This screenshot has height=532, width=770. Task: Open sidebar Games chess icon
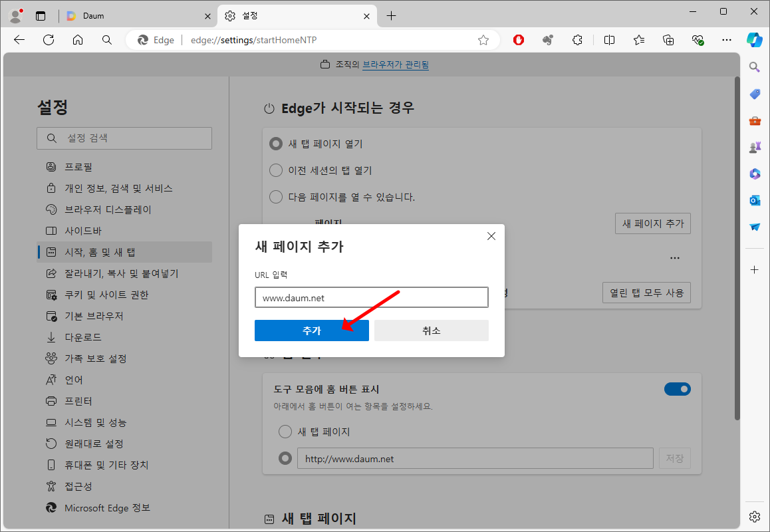tap(755, 147)
